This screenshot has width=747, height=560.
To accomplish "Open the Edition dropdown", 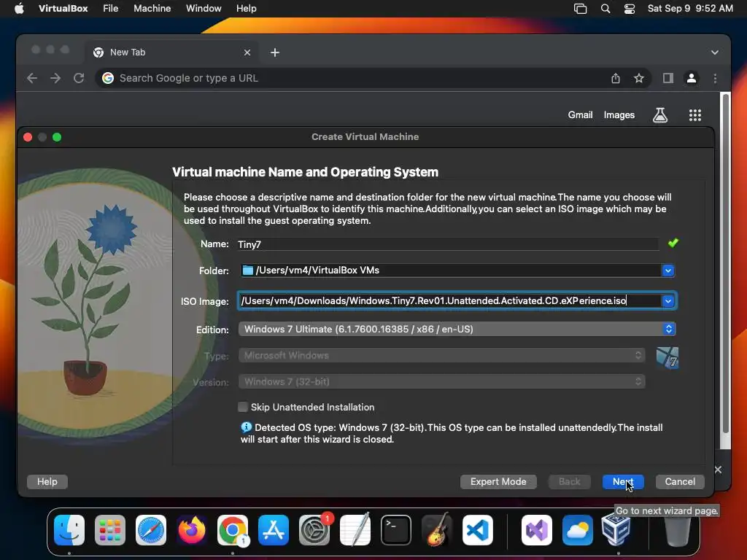I will (x=457, y=329).
